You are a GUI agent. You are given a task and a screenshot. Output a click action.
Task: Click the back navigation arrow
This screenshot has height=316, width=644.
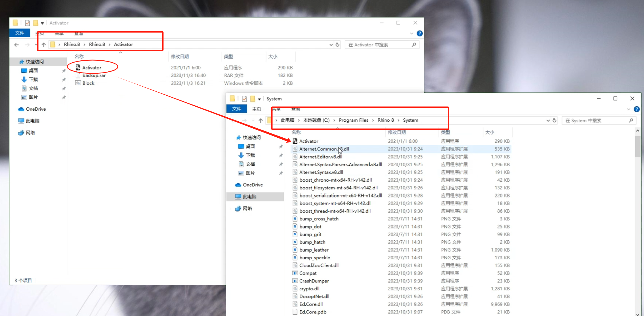pyautogui.click(x=16, y=45)
